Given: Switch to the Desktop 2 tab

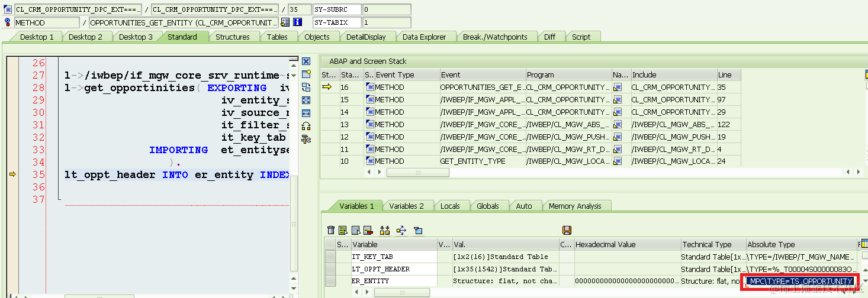Looking at the screenshot, I should coord(85,37).
